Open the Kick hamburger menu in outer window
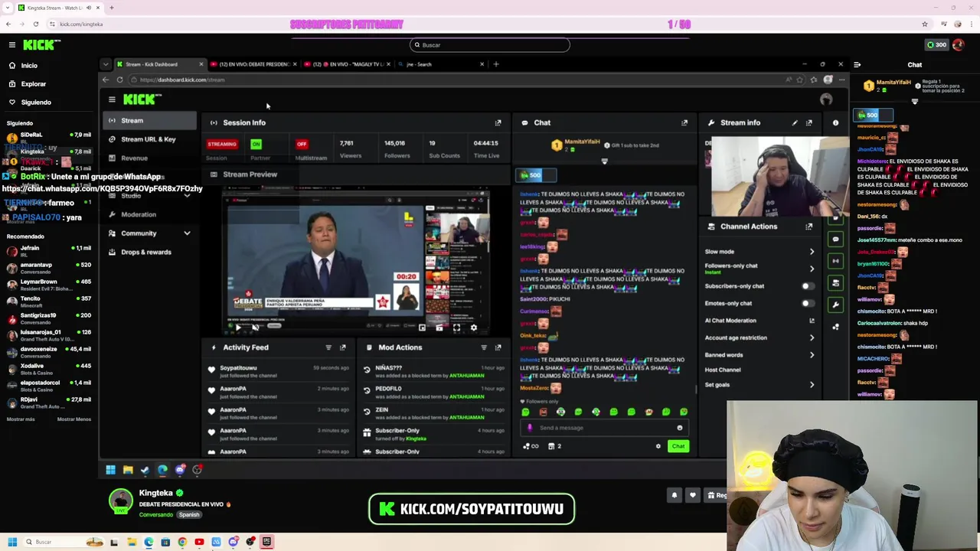The width and height of the screenshot is (980, 551). coord(11,45)
